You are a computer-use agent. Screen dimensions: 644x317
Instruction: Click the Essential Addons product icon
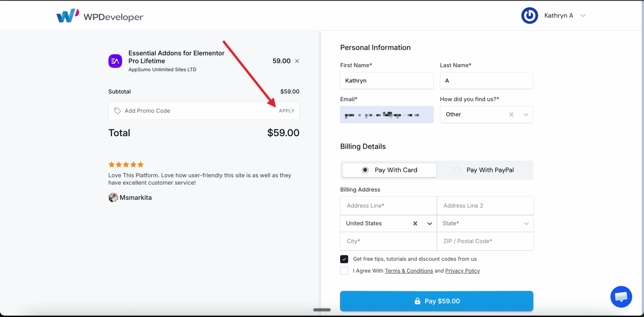coord(115,61)
